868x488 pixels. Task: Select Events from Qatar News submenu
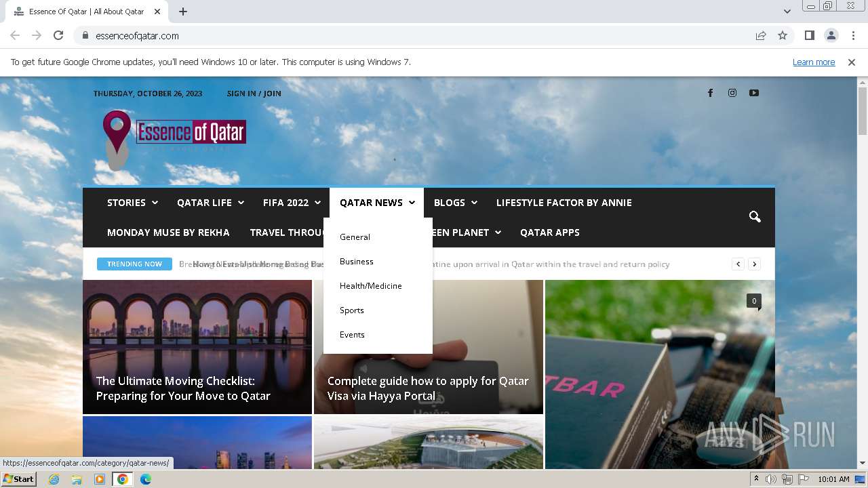coord(352,335)
